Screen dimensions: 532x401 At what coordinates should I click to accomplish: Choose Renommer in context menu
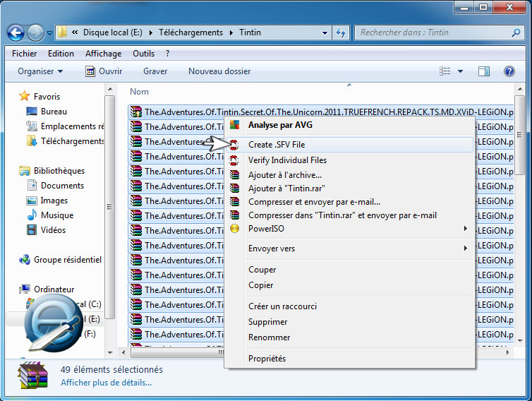349,337
